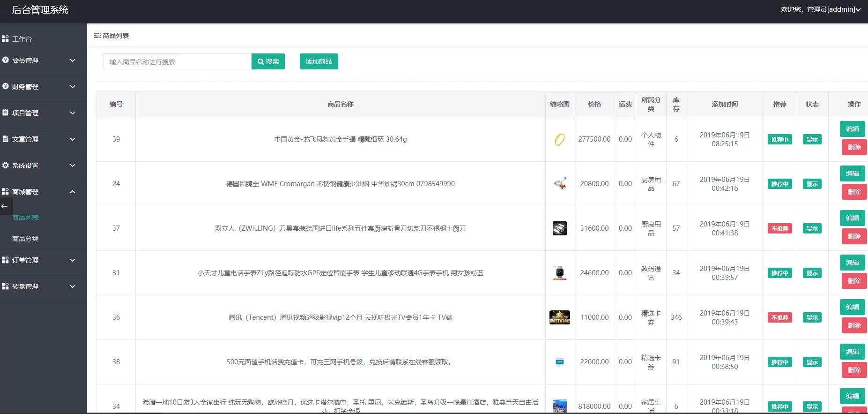Click the 会员管理 sidebar icon
Viewport: 868px width, 414px height.
(x=5, y=60)
